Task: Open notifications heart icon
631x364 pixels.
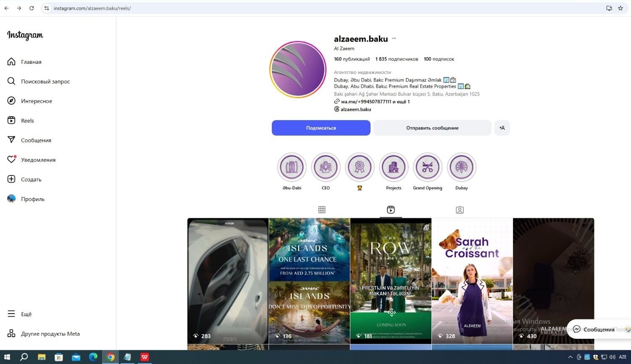Action: (x=12, y=160)
